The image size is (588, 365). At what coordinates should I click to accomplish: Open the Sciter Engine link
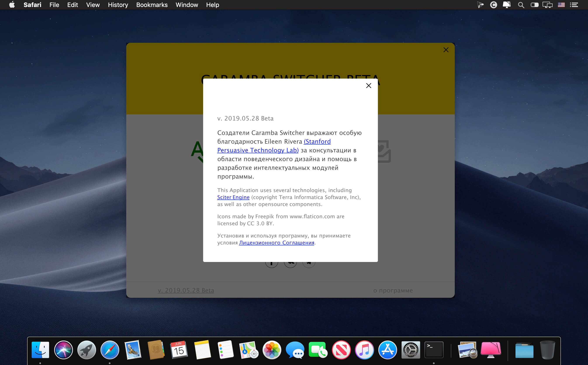[233, 197]
